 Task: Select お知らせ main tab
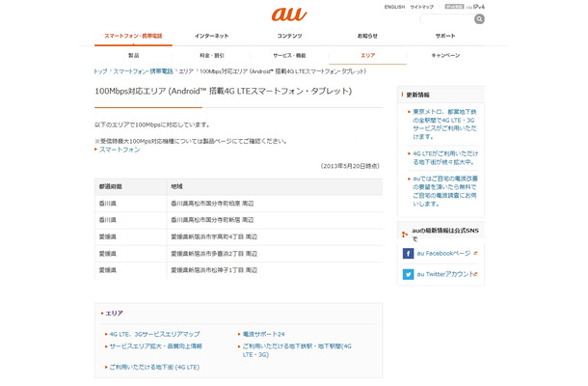click(367, 36)
